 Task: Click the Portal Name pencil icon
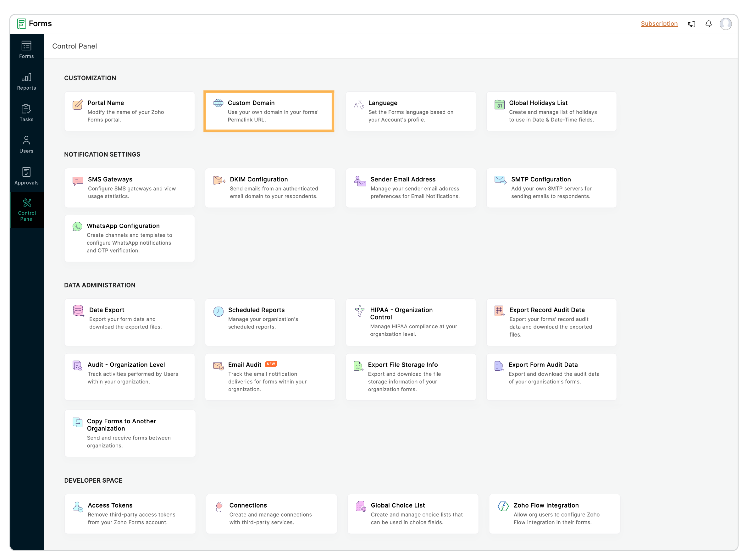[x=77, y=104]
